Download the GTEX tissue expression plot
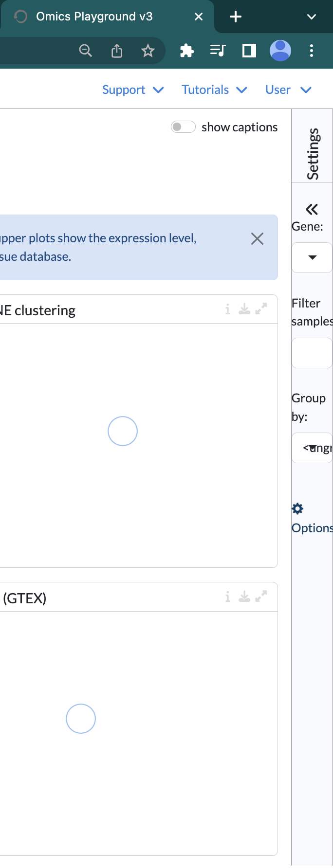Image resolution: width=333 pixels, height=868 pixels. pyautogui.click(x=244, y=597)
